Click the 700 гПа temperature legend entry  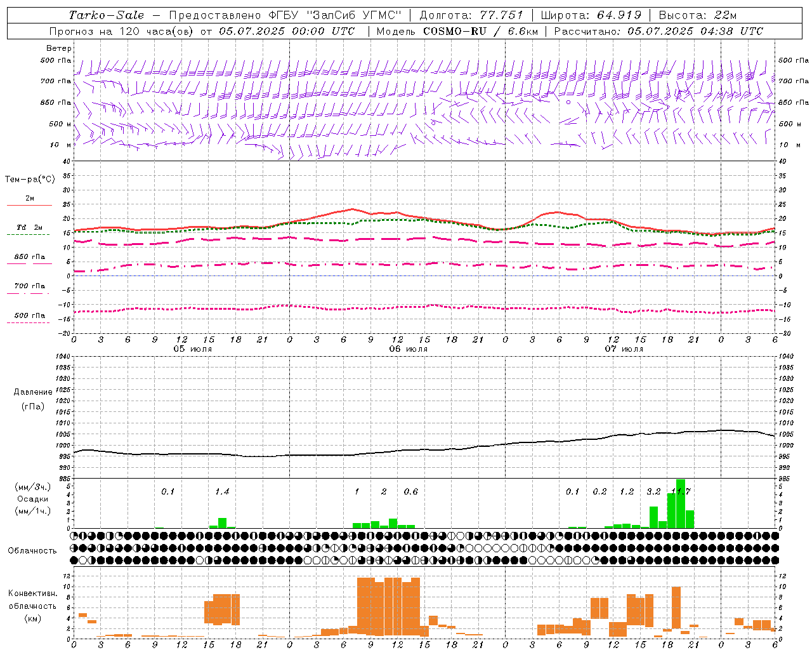(x=30, y=286)
